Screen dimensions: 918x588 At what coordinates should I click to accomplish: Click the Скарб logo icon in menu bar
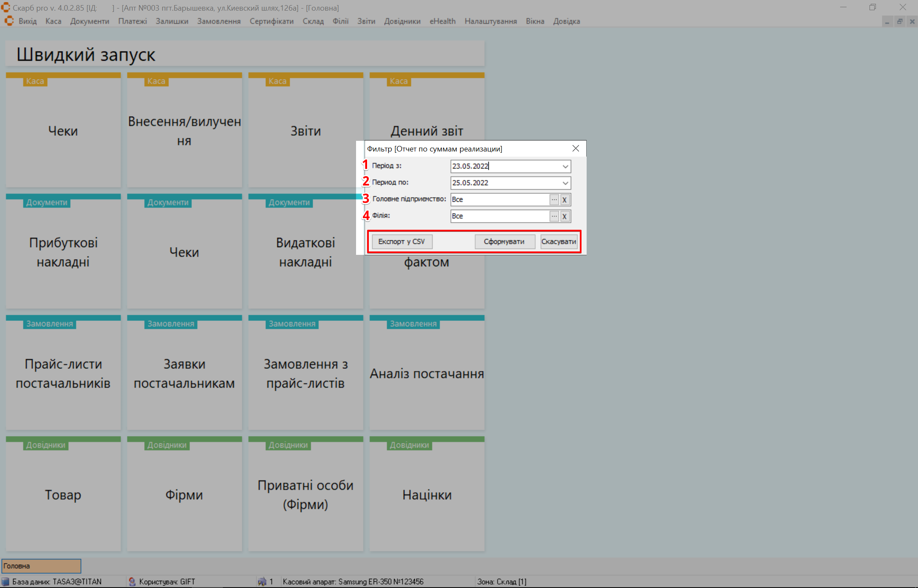(9, 21)
